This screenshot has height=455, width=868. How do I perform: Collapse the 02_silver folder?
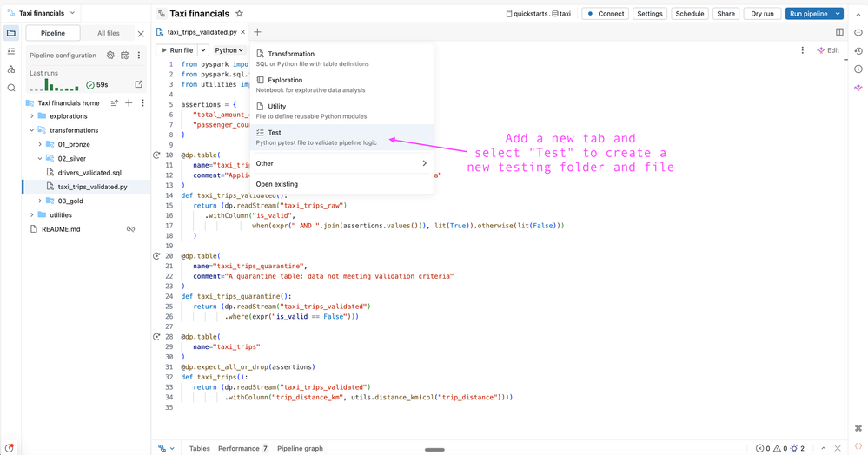pyautogui.click(x=40, y=158)
